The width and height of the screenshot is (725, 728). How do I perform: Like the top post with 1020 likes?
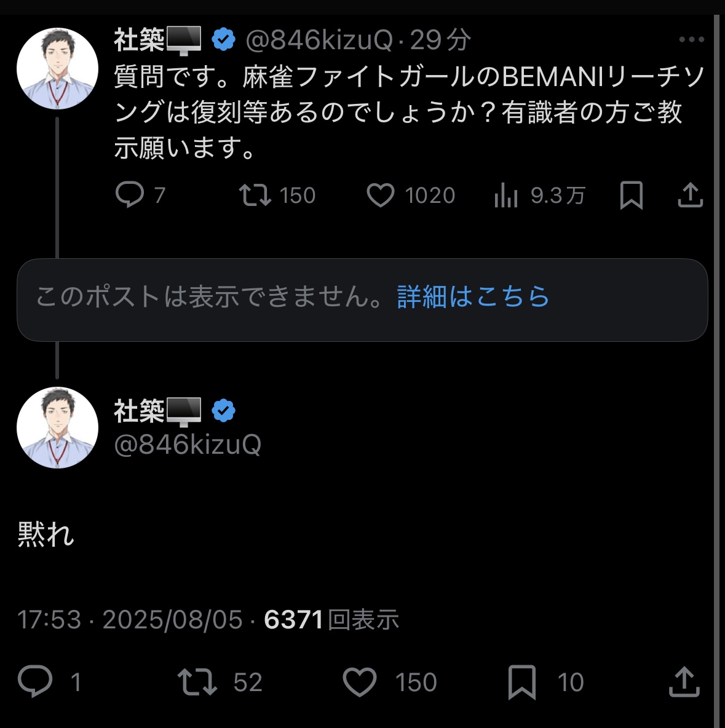point(381,195)
